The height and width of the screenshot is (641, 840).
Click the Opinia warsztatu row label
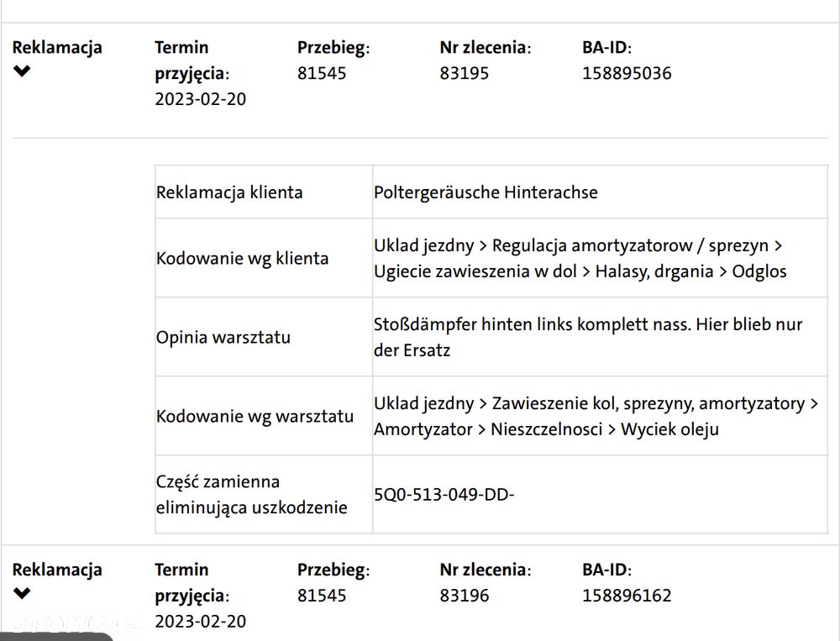223,337
